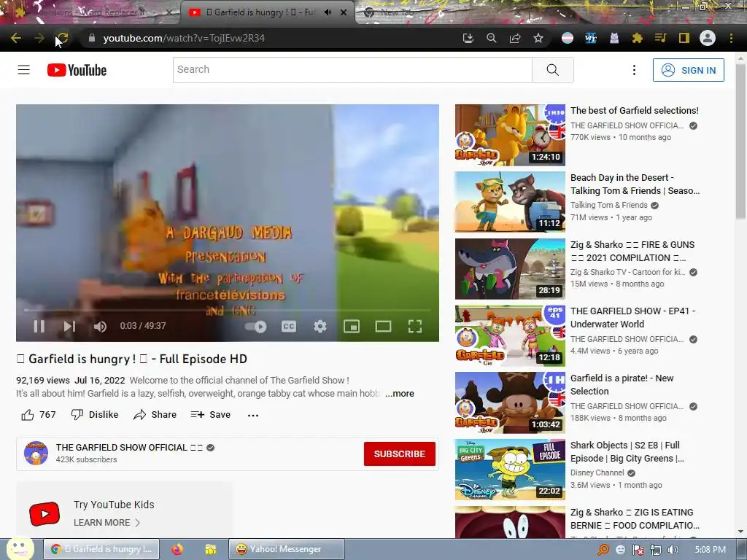Image resolution: width=747 pixels, height=560 pixels.
Task: Like the video with 767 likes
Action: (38, 415)
